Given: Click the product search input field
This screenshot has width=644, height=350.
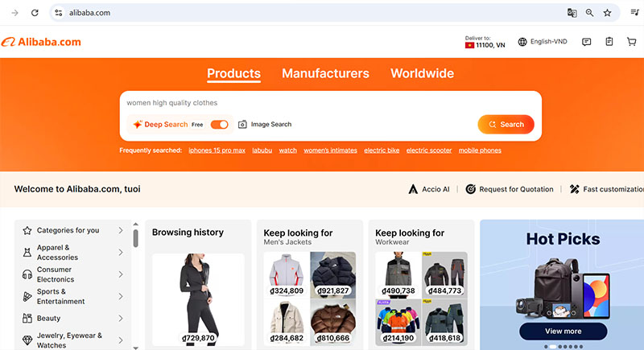Looking at the screenshot, I should pyautogui.click(x=322, y=103).
